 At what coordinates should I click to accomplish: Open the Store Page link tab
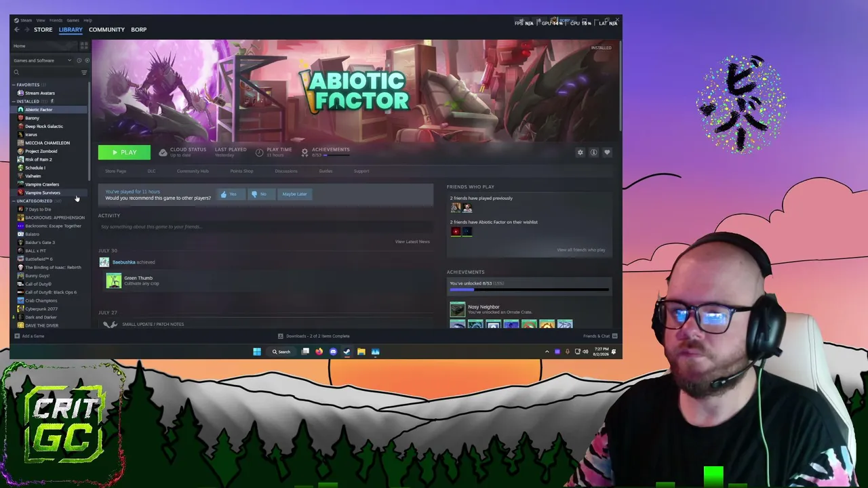click(115, 171)
